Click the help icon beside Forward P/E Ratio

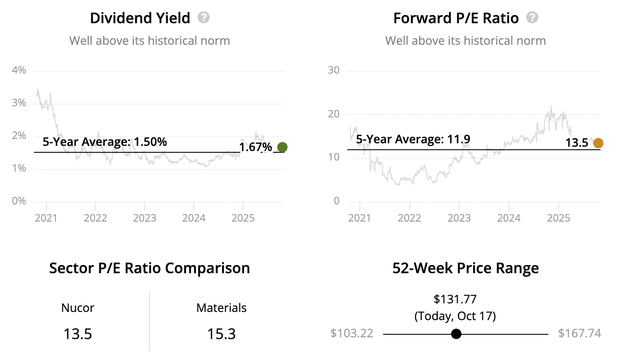532,18
